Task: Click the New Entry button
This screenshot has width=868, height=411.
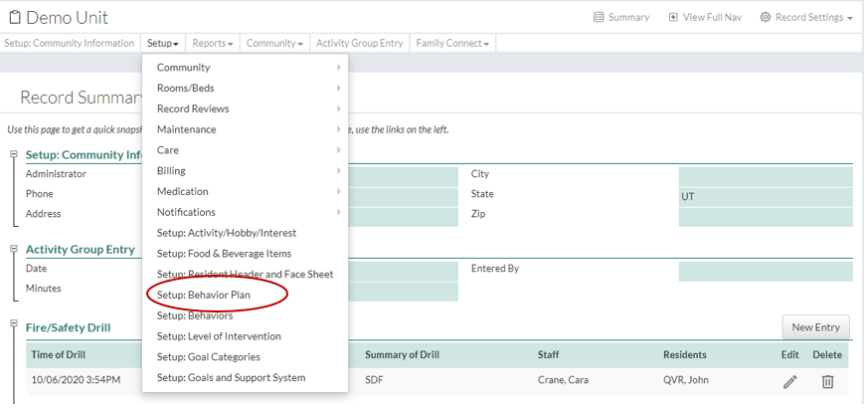Action: pos(815,326)
